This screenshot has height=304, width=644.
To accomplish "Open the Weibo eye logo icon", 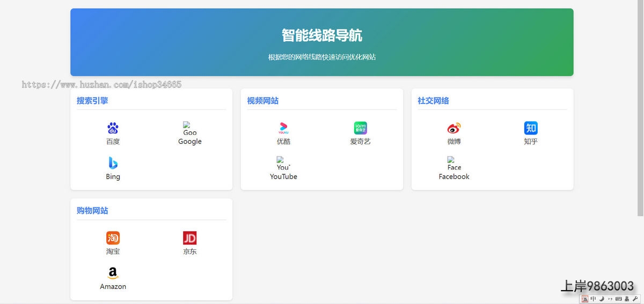I will [454, 128].
